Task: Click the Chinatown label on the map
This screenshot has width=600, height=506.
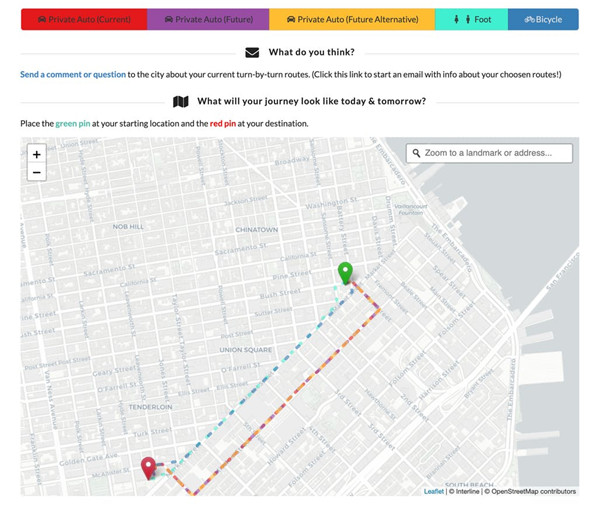Action: coord(257,229)
